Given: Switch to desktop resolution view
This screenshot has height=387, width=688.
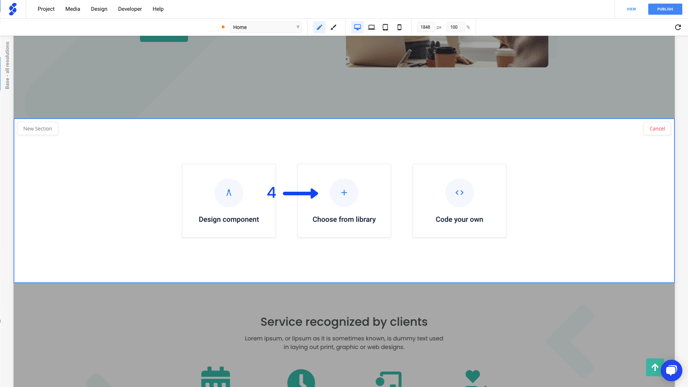Looking at the screenshot, I should tap(357, 27).
